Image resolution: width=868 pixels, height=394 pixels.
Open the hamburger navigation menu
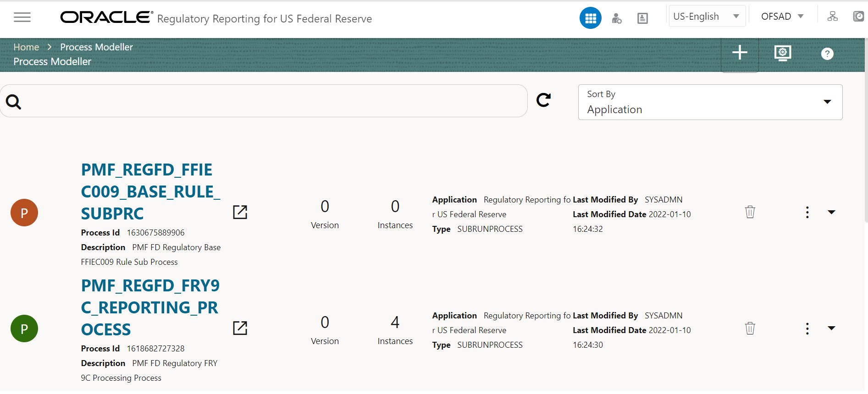click(x=22, y=17)
